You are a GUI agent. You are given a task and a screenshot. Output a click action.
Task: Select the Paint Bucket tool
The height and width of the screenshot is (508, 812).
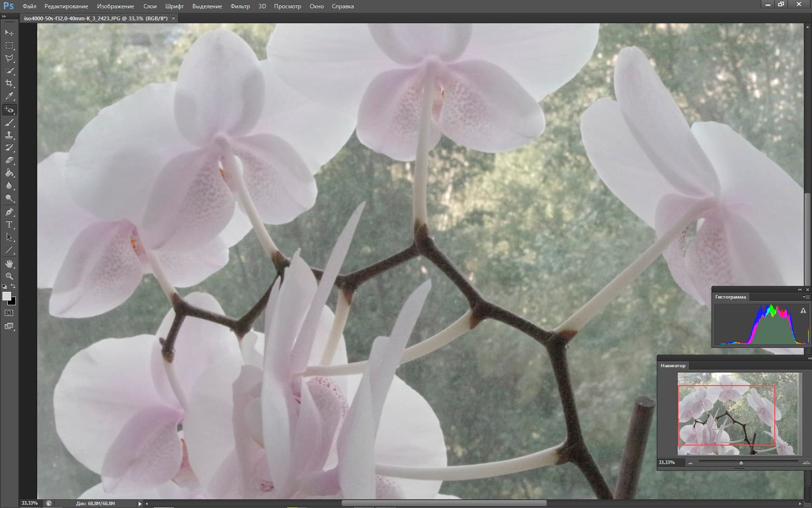[9, 173]
